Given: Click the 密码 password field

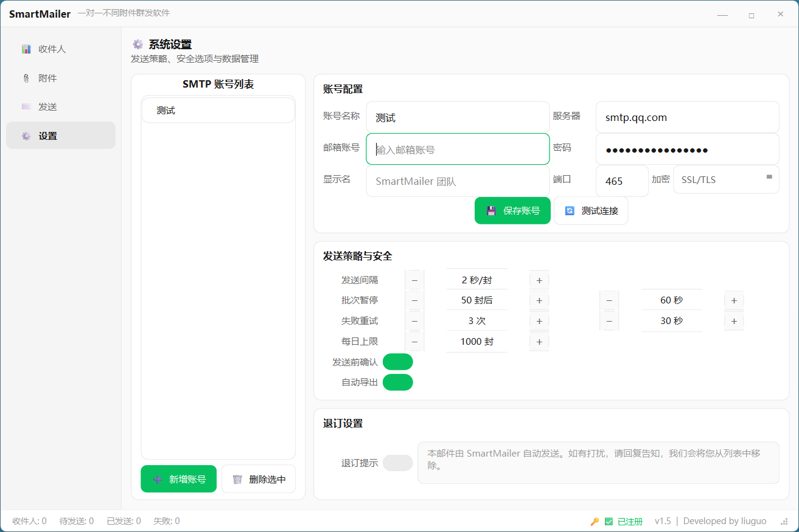Looking at the screenshot, I should point(688,149).
